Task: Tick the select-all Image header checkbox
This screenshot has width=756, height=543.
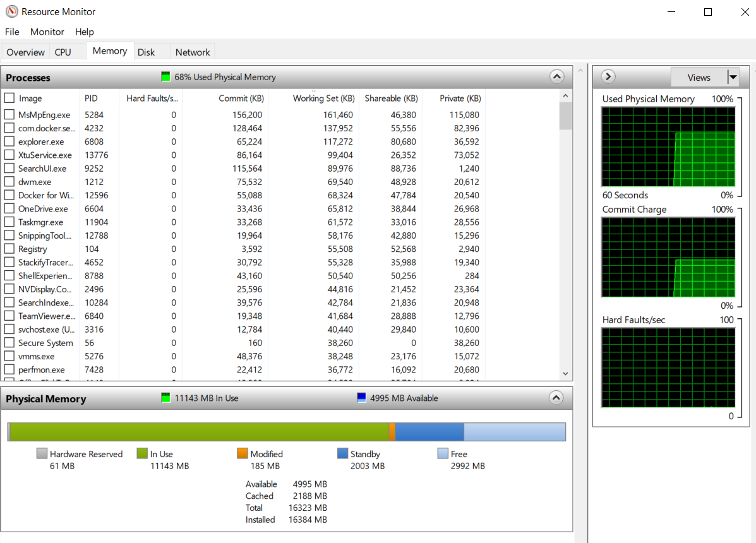Action: (x=9, y=98)
